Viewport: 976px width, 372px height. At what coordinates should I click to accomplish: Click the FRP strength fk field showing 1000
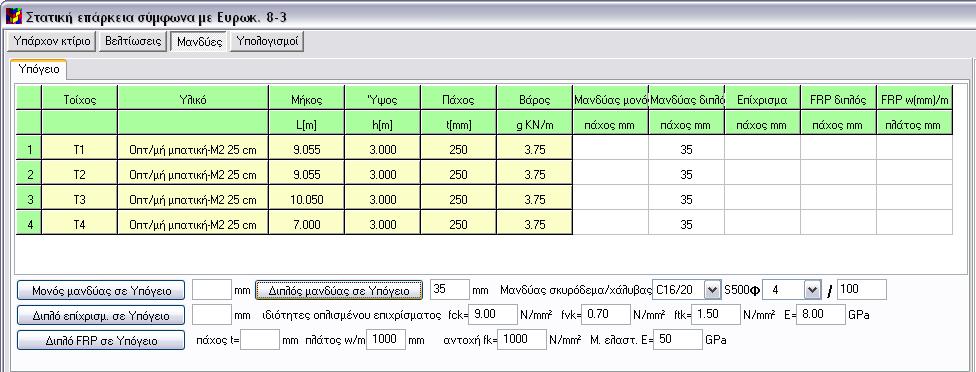point(522,340)
